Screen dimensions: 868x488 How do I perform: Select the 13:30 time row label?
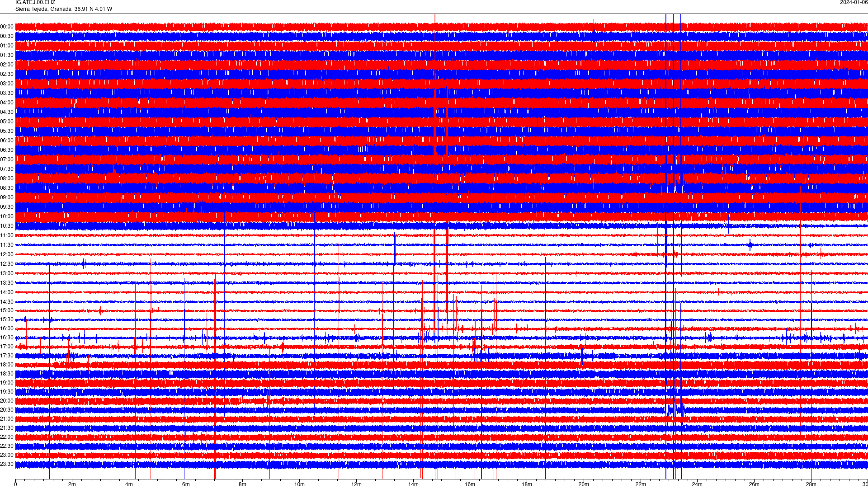[7, 283]
